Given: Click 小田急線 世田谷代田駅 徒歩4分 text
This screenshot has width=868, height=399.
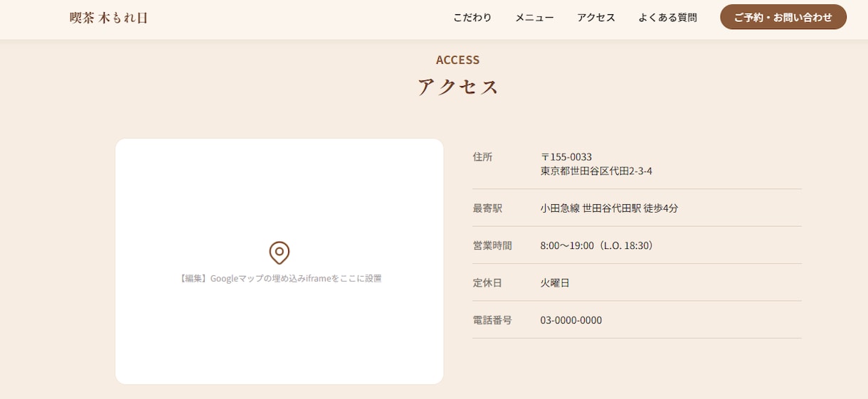Looking at the screenshot, I should 609,208.
